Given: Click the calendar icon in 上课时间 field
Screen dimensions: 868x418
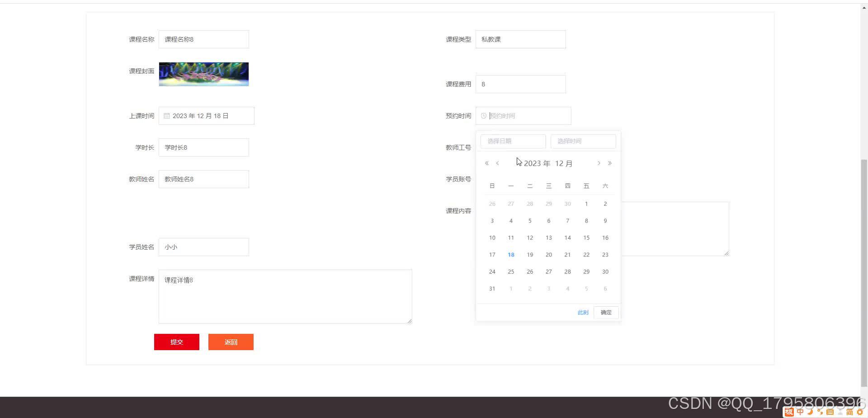Looking at the screenshot, I should coord(167,116).
